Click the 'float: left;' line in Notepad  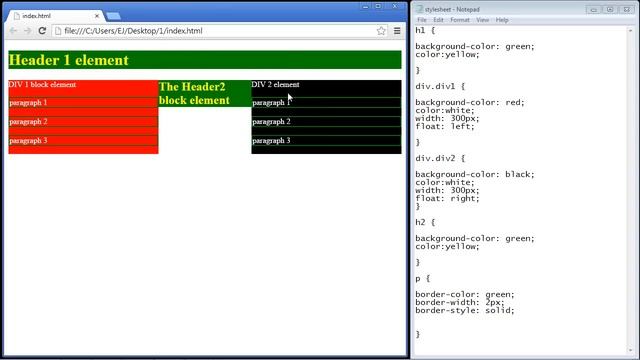point(445,127)
